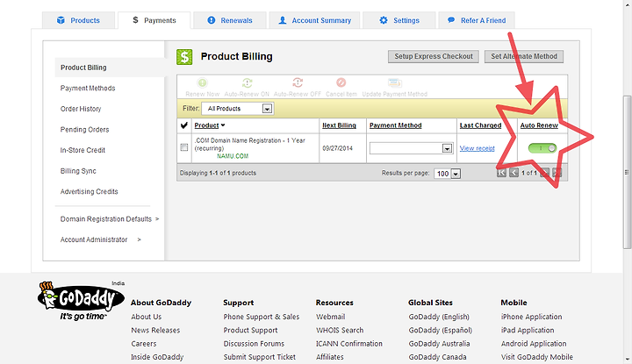The height and width of the screenshot is (364, 632).
Task: Open the Android Application link
Action: point(534,344)
